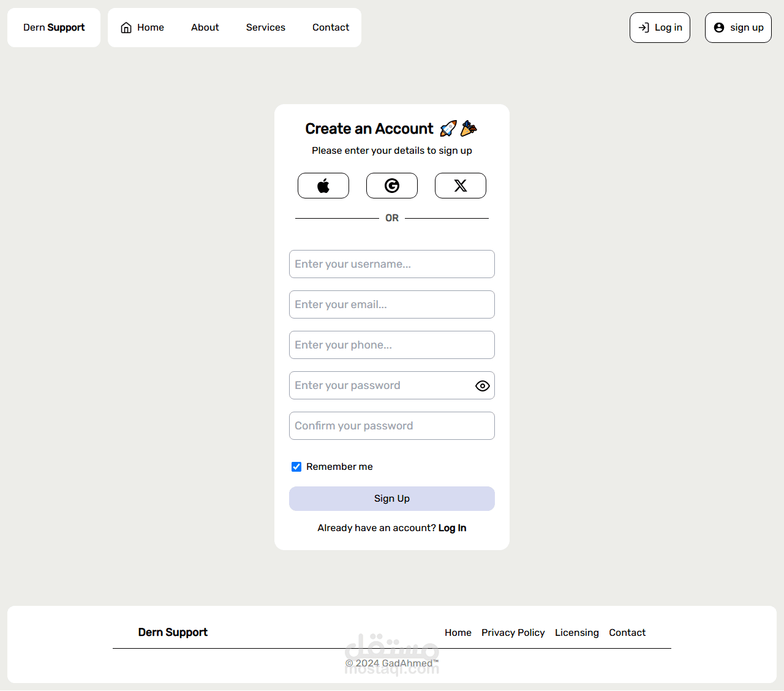Viewport: 784px width, 691px height.
Task: Focus the Confirm your password field
Action: tap(392, 426)
